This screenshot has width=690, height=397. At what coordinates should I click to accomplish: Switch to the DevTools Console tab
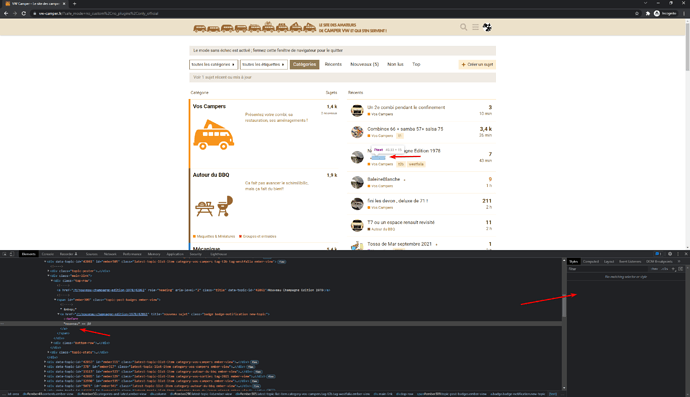coord(48,254)
